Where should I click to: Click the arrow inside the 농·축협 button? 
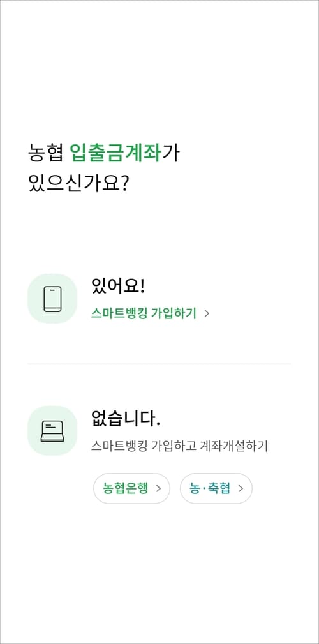click(241, 489)
